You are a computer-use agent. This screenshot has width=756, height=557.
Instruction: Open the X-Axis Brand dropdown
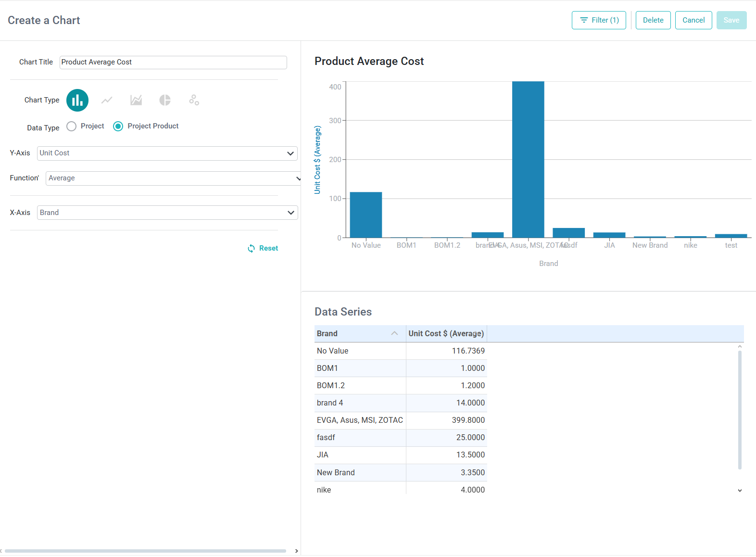click(167, 213)
